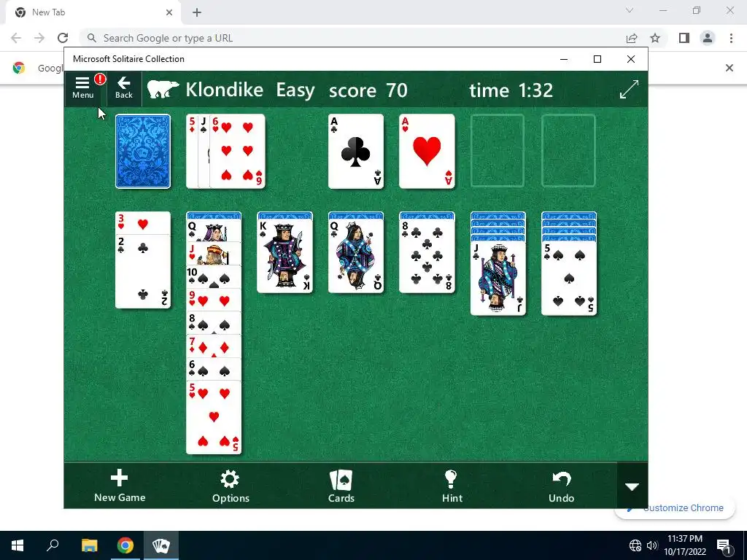Click the score 70 display
Image resolution: width=747 pixels, height=560 pixels.
point(368,90)
